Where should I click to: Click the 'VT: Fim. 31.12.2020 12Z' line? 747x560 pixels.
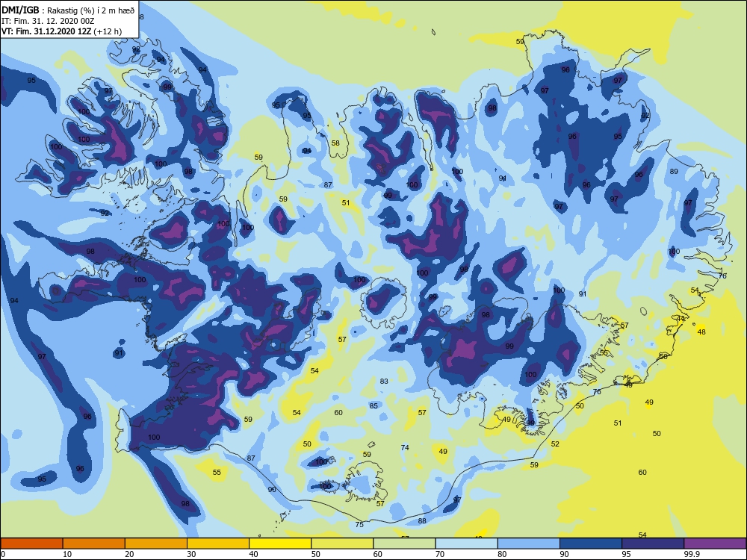(x=48, y=31)
